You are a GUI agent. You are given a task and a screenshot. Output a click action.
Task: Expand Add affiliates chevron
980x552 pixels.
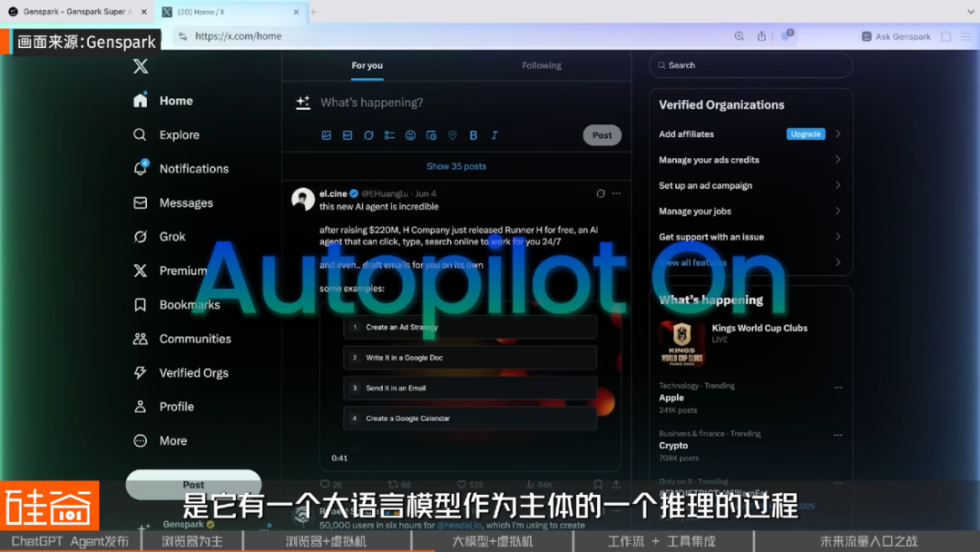pyautogui.click(x=838, y=133)
